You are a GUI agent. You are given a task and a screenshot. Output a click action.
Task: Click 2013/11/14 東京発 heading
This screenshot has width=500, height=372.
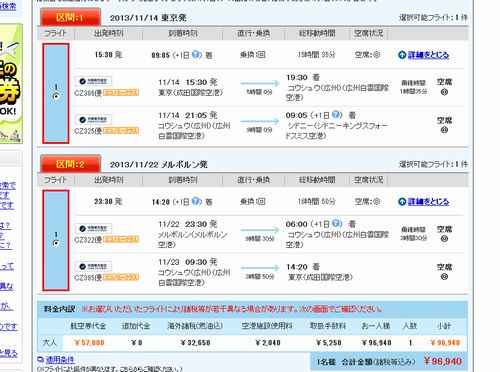click(x=148, y=18)
